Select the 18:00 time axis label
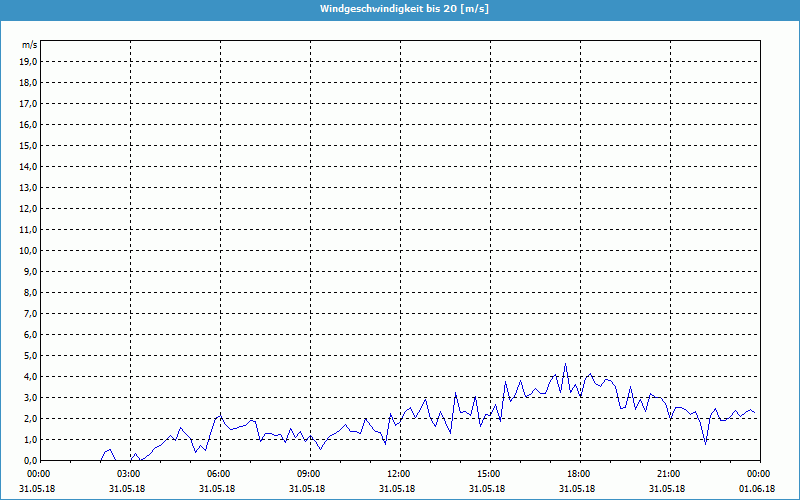The image size is (800, 500). pyautogui.click(x=578, y=474)
